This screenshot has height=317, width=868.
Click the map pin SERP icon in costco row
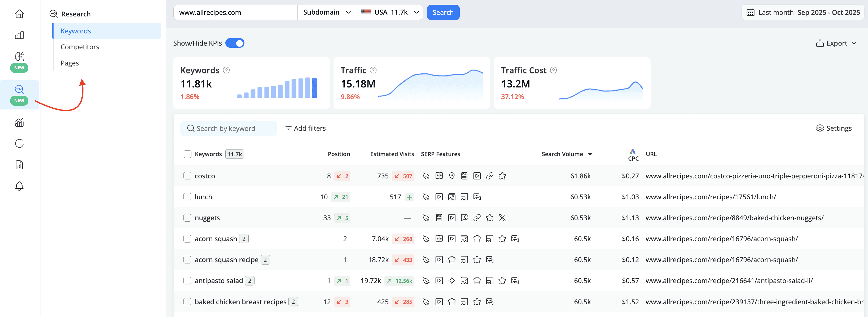pos(452,176)
